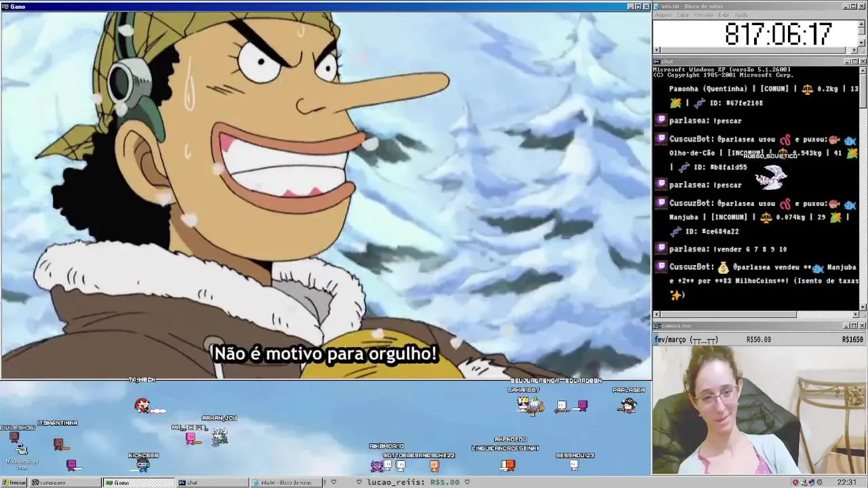Click the R$50.00 amount in camera window
This screenshot has height=488, width=868.
coord(759,340)
